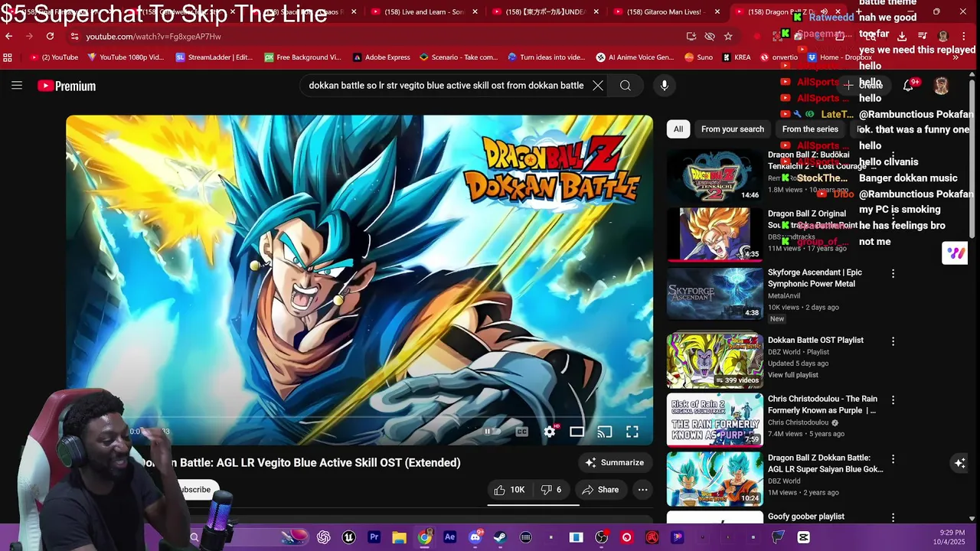Open the YouTube guide hamburger menu
This screenshot has width=980, height=551.
pyautogui.click(x=17, y=86)
